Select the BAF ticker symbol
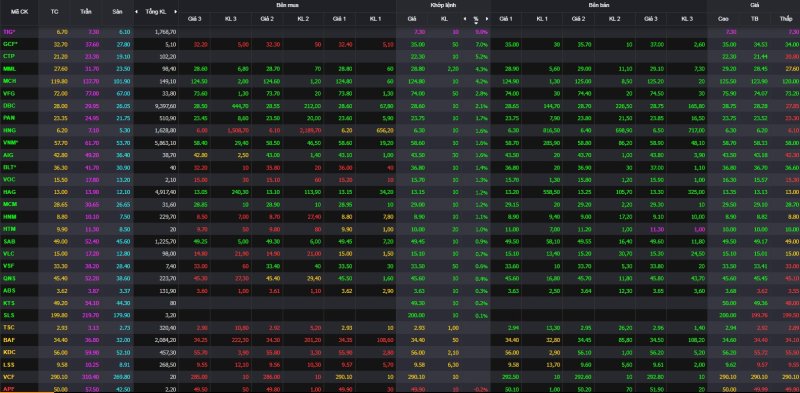Image resolution: width=800 pixels, height=393 pixels. (8, 339)
